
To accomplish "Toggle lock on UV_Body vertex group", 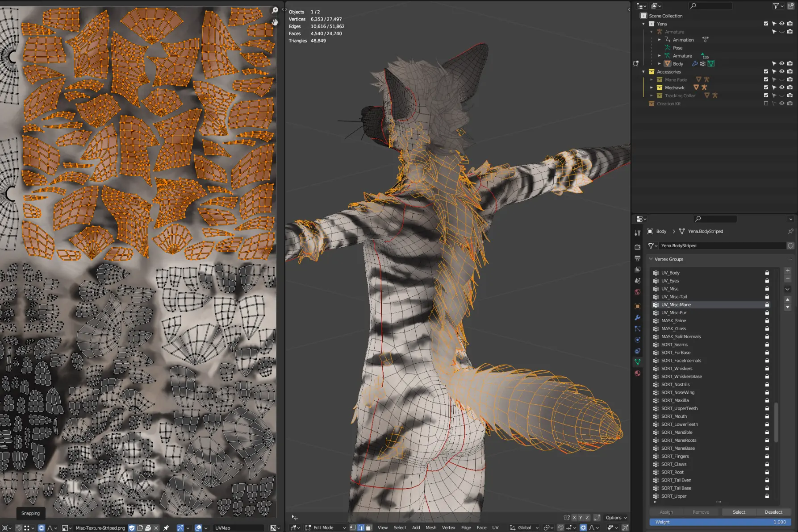I will click(767, 273).
